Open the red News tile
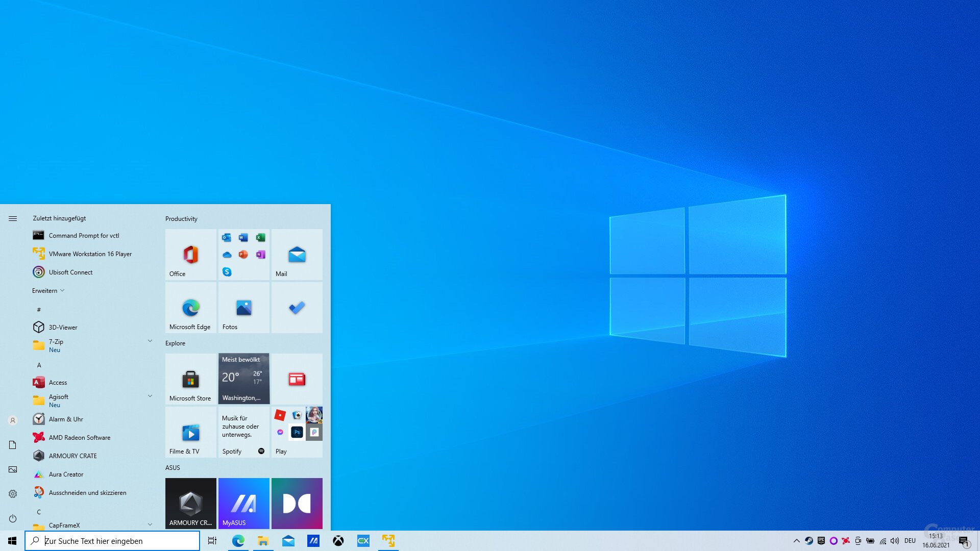The width and height of the screenshot is (980, 551). coord(297,379)
